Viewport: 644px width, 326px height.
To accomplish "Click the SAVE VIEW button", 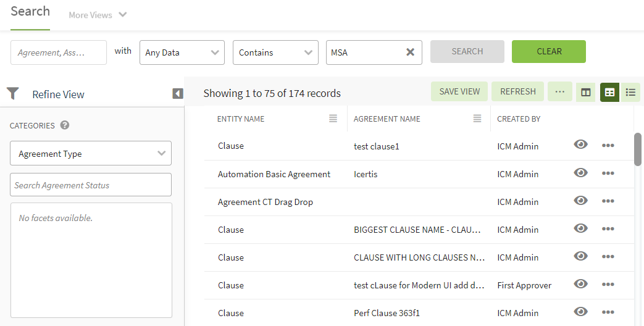I will click(x=459, y=91).
